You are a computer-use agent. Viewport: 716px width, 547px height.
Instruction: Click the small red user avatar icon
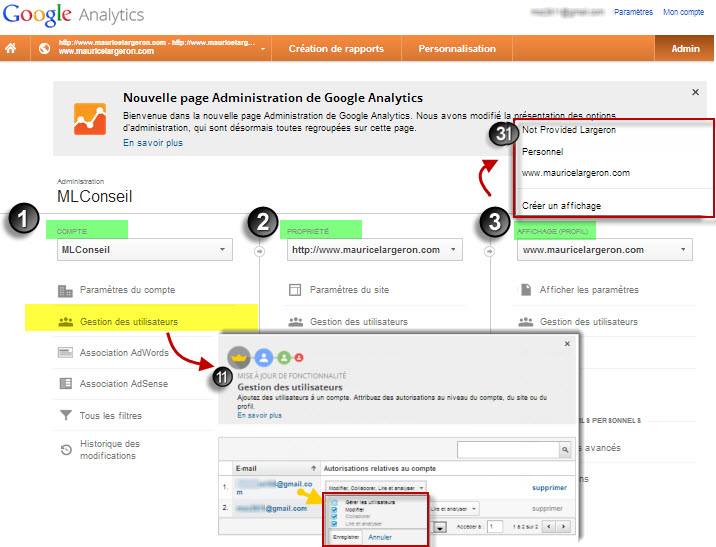[x=299, y=358]
